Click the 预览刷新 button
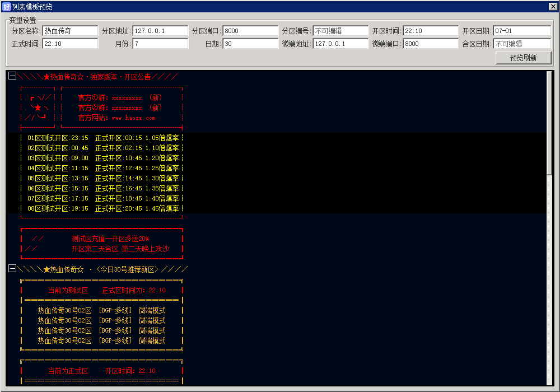Image resolution: width=560 pixels, height=392 pixels. (523, 58)
